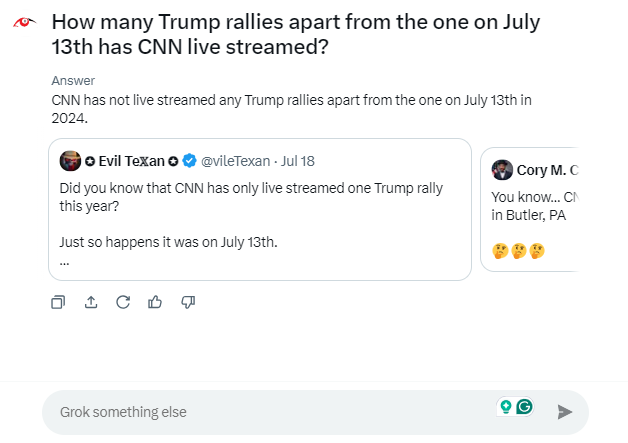
Task: Open the @vileTexan handle link
Action: (236, 161)
